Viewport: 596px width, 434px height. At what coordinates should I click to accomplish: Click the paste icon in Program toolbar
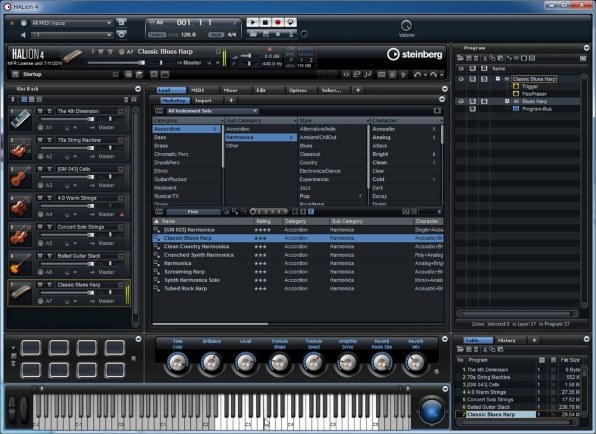click(x=500, y=58)
